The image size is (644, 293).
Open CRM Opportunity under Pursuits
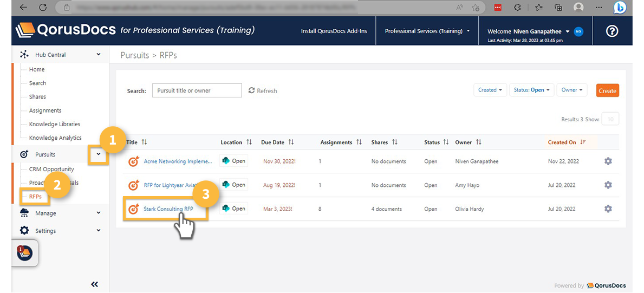(51, 169)
